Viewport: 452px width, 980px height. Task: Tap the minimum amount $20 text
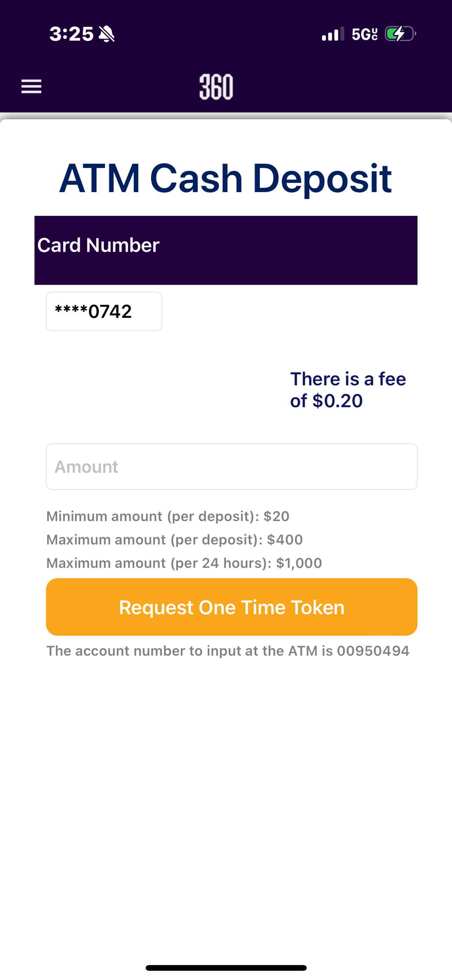click(168, 516)
